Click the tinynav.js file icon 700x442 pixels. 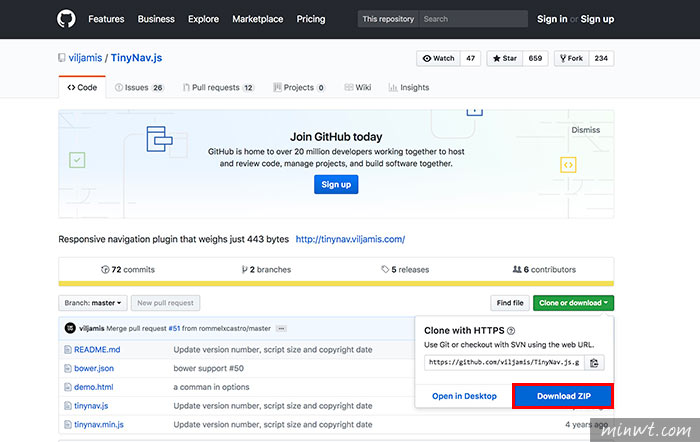[68, 406]
